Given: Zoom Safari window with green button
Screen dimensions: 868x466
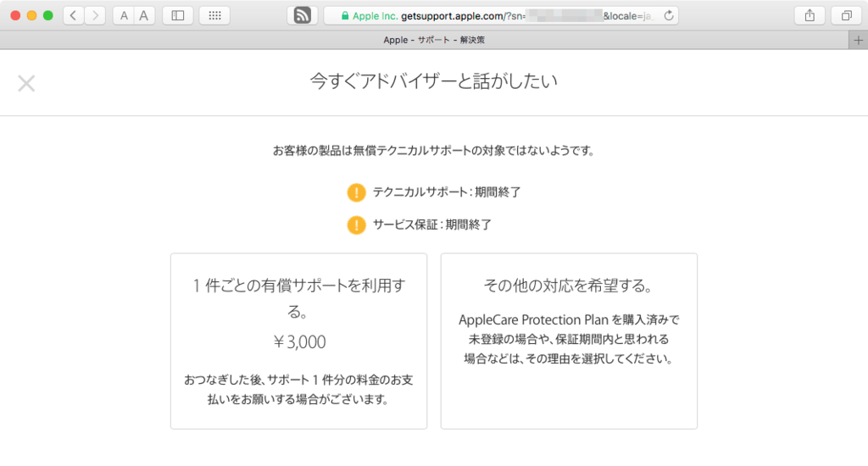Looking at the screenshot, I should tap(48, 15).
